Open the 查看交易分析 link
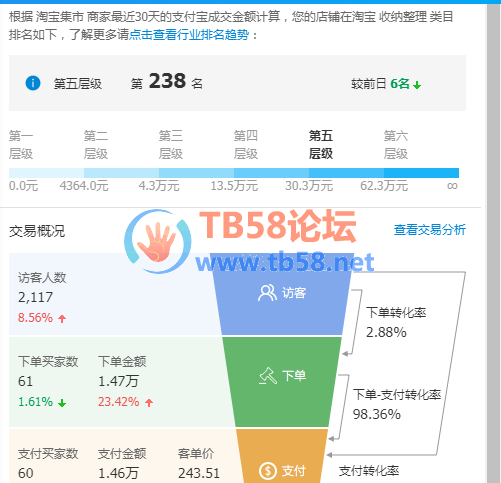 [430, 230]
